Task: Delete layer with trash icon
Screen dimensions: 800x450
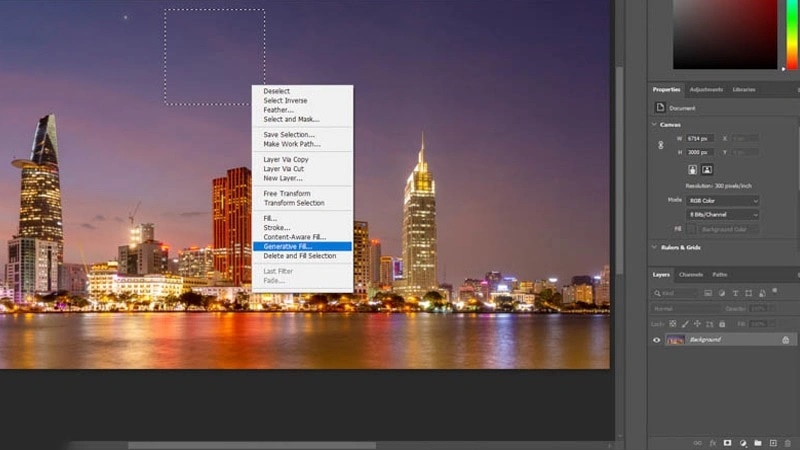Action: [x=788, y=443]
